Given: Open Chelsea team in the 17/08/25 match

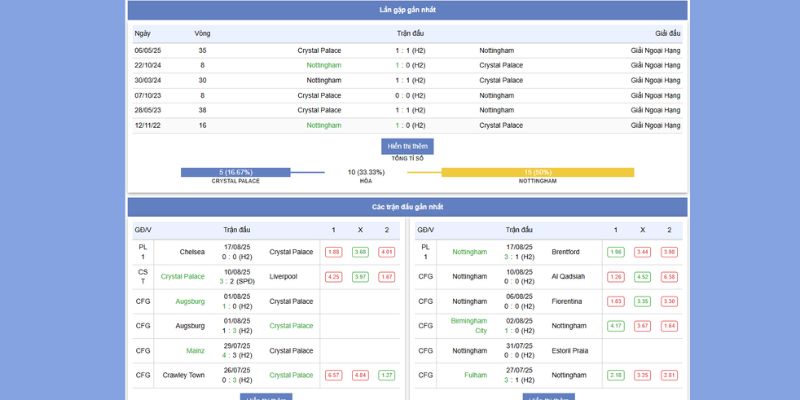Looking at the screenshot, I should [x=192, y=252].
